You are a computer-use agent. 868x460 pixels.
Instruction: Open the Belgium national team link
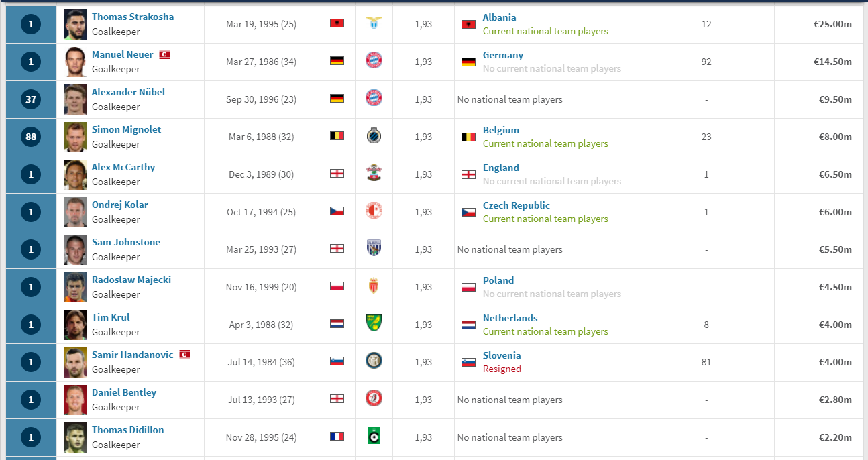501,130
